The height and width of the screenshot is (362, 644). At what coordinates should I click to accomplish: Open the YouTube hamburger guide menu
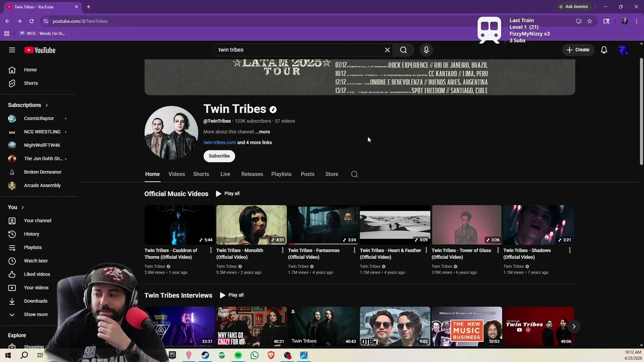(12, 50)
